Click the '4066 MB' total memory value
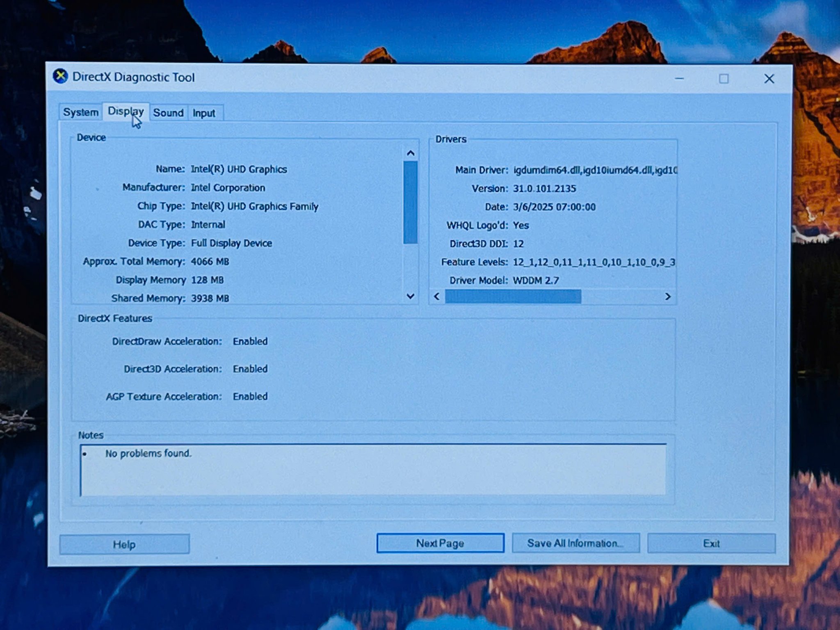Screen dimensions: 840x630 210,262
